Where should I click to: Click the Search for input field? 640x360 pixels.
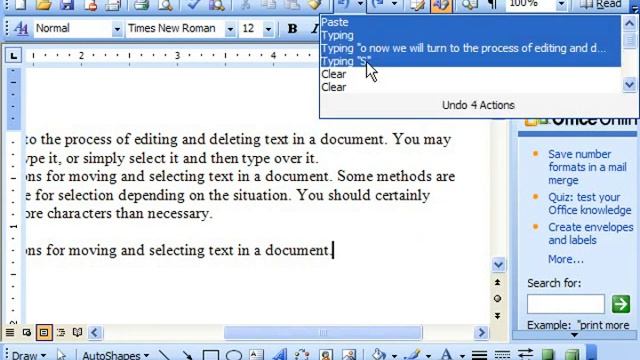coord(565,304)
